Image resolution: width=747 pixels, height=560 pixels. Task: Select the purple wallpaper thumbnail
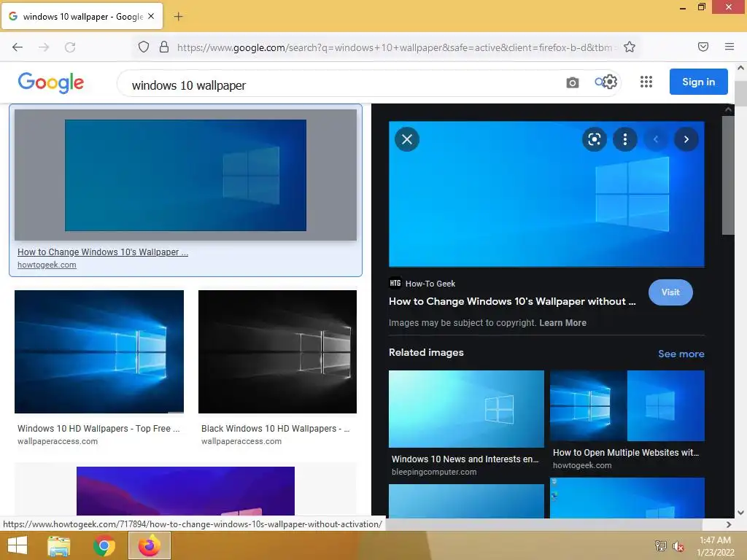[185, 491]
